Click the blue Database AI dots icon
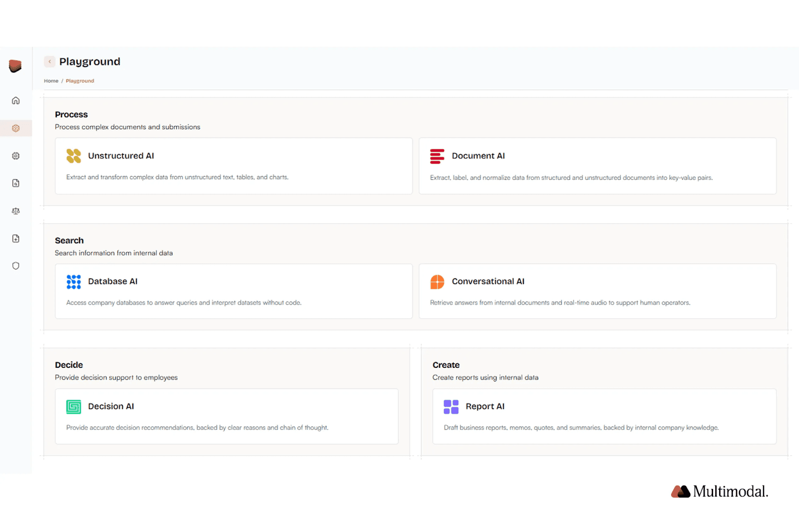Viewport: 799px width, 532px height. [74, 281]
